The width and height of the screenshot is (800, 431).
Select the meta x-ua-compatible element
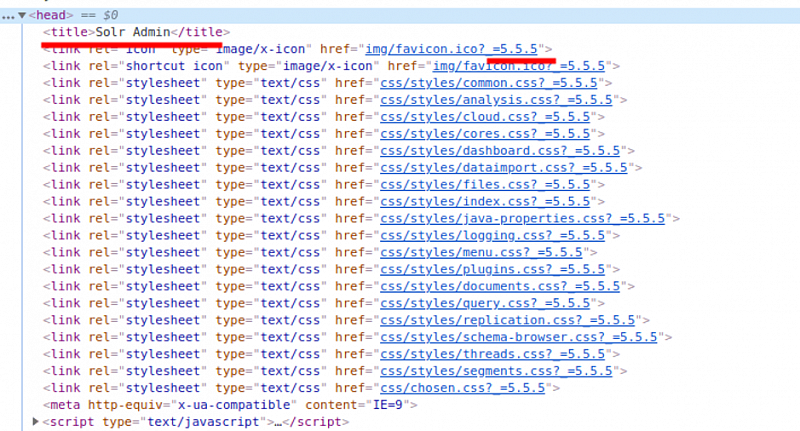click(230, 404)
